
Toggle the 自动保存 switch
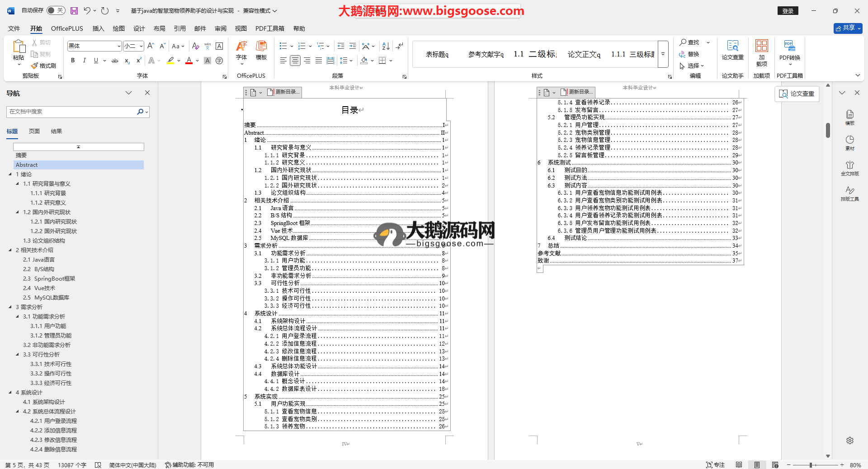(56, 10)
